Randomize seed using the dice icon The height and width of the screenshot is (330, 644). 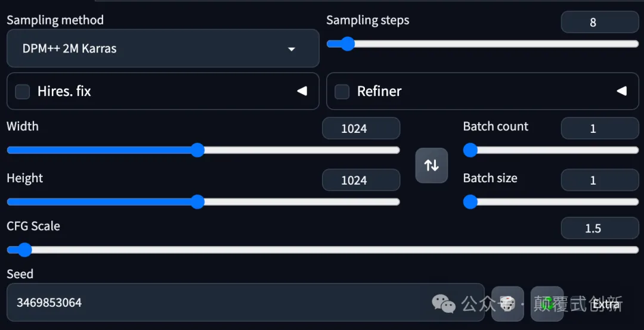507,304
